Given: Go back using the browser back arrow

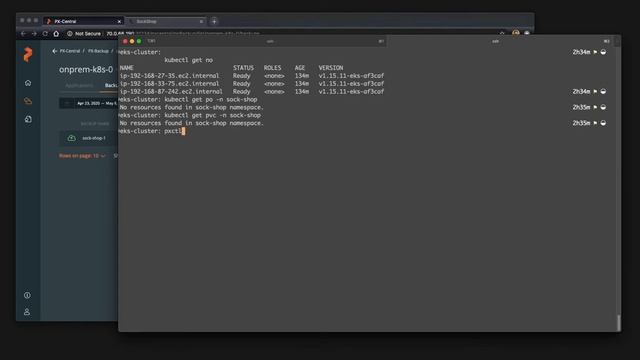Looking at the screenshot, I should click(x=23, y=33).
